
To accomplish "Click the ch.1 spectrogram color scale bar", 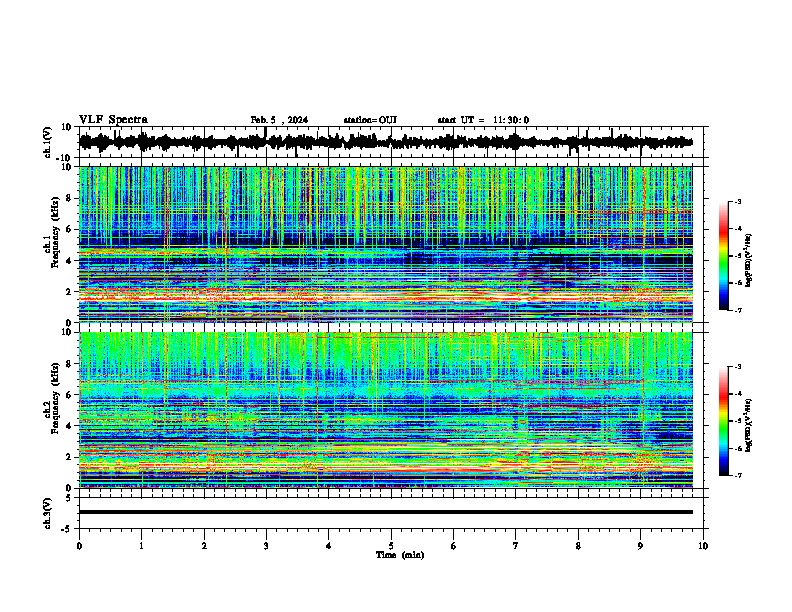I will click(x=724, y=256).
